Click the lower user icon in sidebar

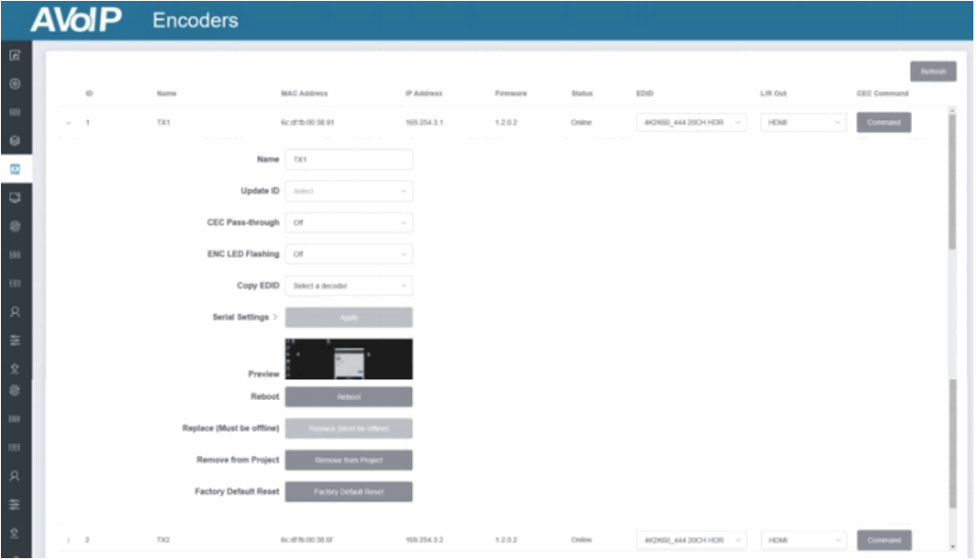(x=15, y=476)
